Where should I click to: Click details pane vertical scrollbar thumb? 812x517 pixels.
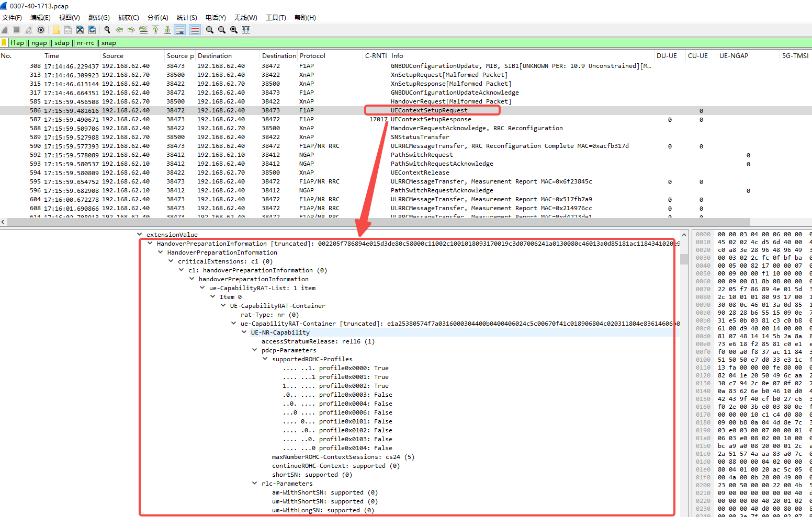click(x=684, y=259)
